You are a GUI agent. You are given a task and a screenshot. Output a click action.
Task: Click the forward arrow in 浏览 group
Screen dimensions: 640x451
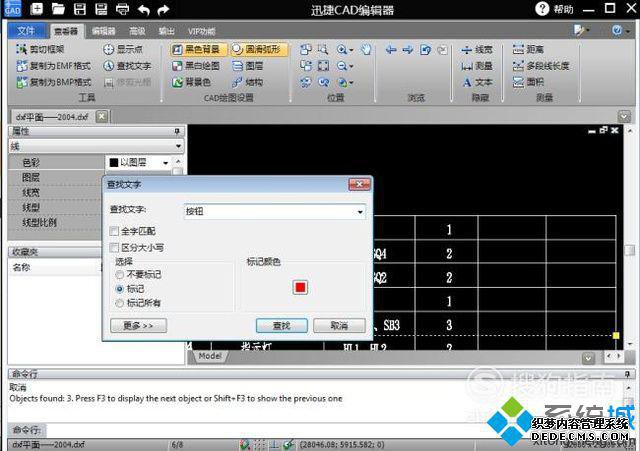[x=407, y=49]
